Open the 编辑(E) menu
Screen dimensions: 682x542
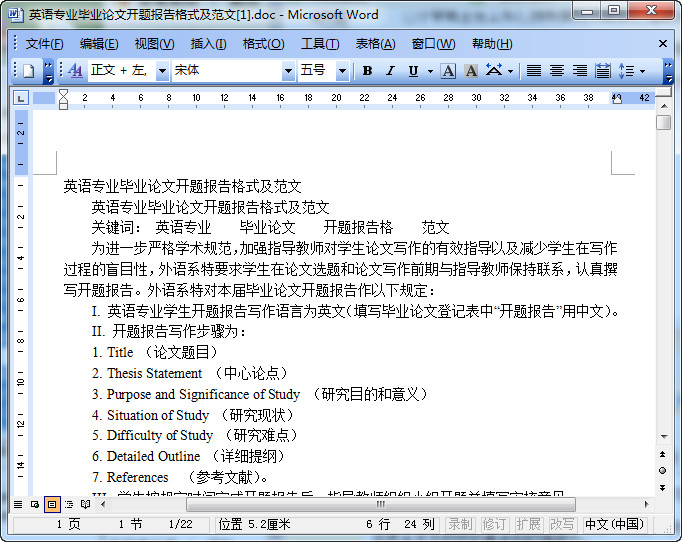pos(99,44)
